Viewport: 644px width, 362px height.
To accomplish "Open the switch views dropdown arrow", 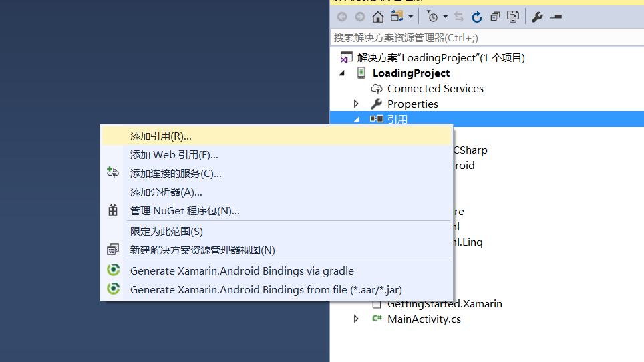I will pos(410,17).
